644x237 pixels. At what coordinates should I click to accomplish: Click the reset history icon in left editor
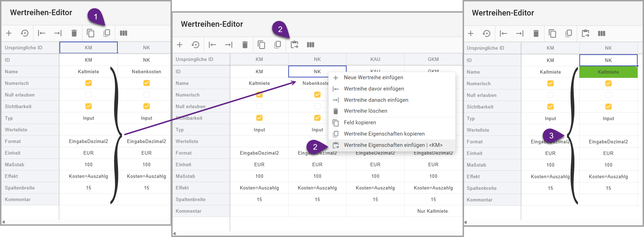(25, 33)
